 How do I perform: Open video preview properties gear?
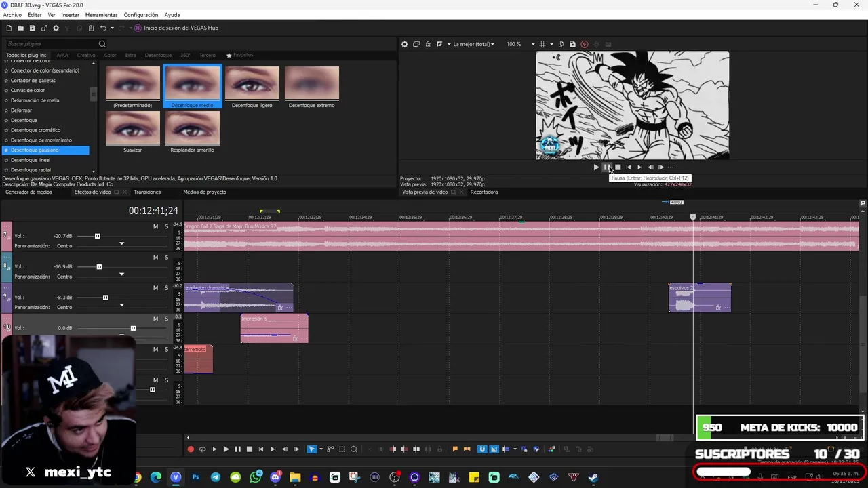coord(405,44)
